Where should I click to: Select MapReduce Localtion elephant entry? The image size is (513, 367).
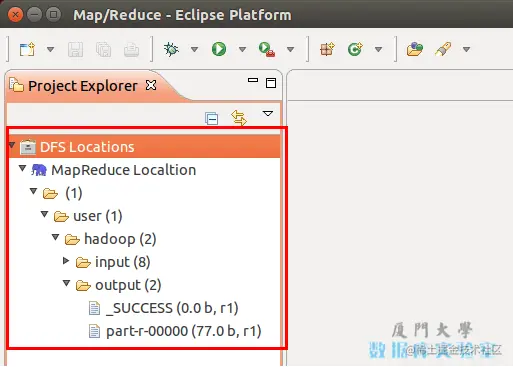[123, 170]
